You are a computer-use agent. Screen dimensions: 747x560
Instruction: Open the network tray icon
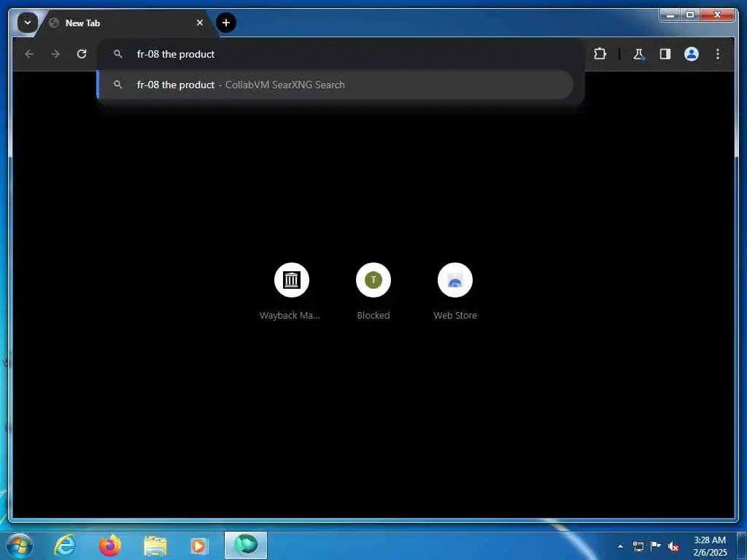point(638,546)
